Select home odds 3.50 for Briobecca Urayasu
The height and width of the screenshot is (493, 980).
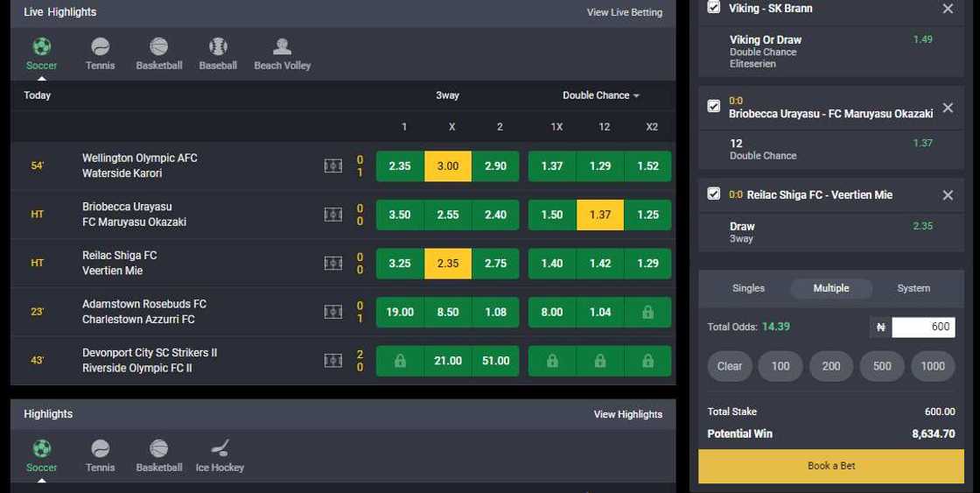[x=400, y=215]
